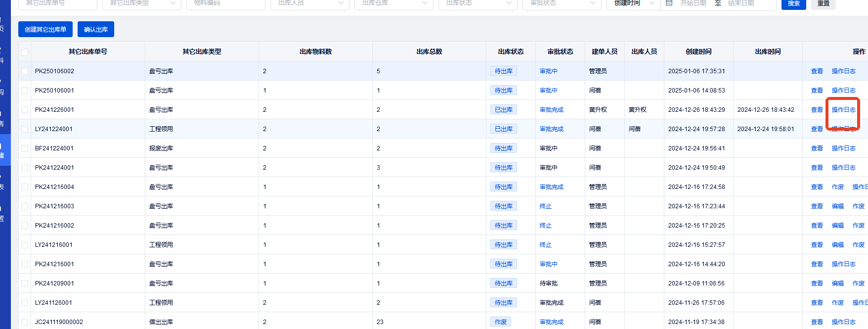
Task: Select the checkbox for order BF241224001
Action: pos(25,148)
